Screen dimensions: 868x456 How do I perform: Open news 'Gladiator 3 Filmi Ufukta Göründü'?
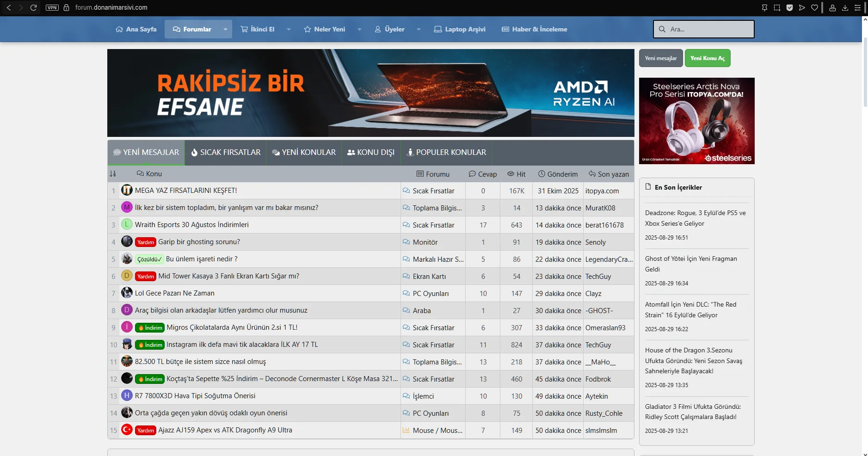click(x=693, y=412)
